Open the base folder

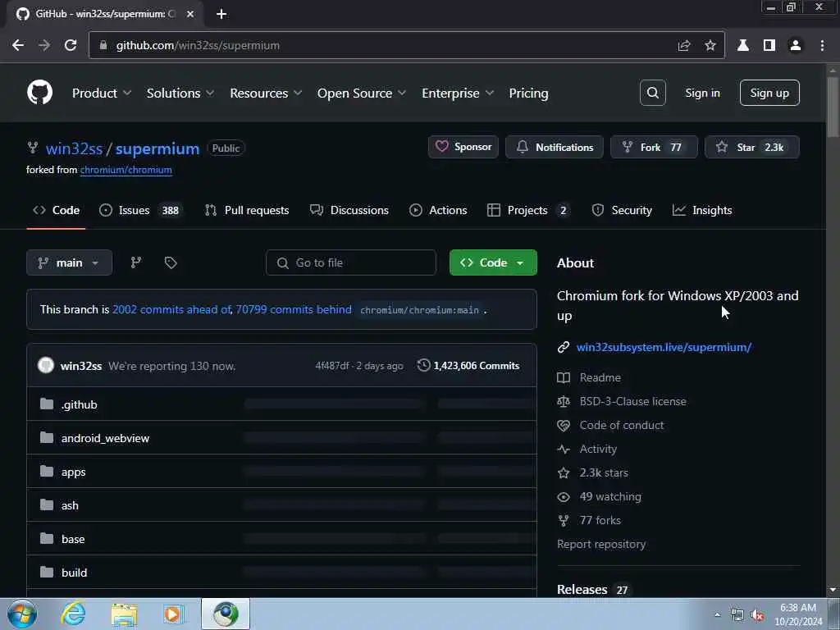(73, 539)
